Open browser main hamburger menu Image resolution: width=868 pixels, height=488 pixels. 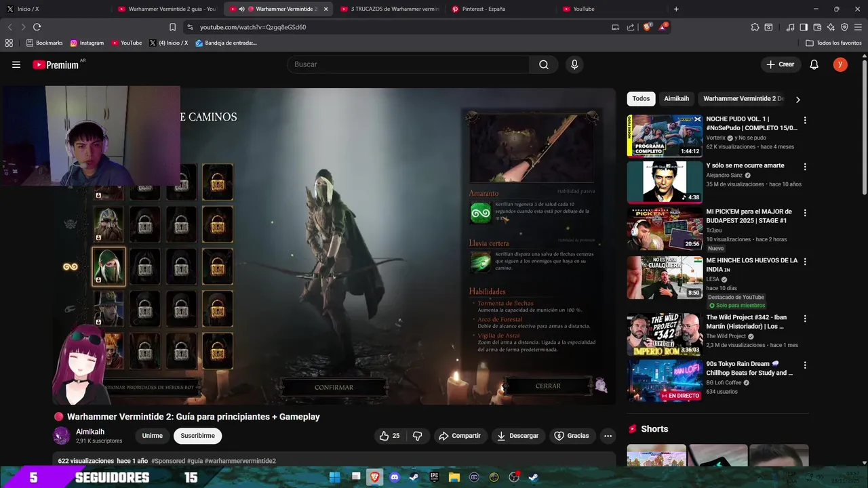click(859, 27)
